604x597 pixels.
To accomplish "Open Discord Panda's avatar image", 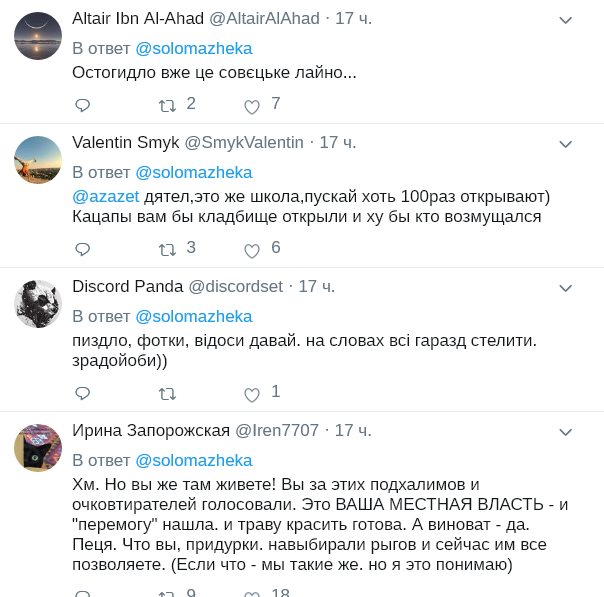I will click(x=38, y=304).
